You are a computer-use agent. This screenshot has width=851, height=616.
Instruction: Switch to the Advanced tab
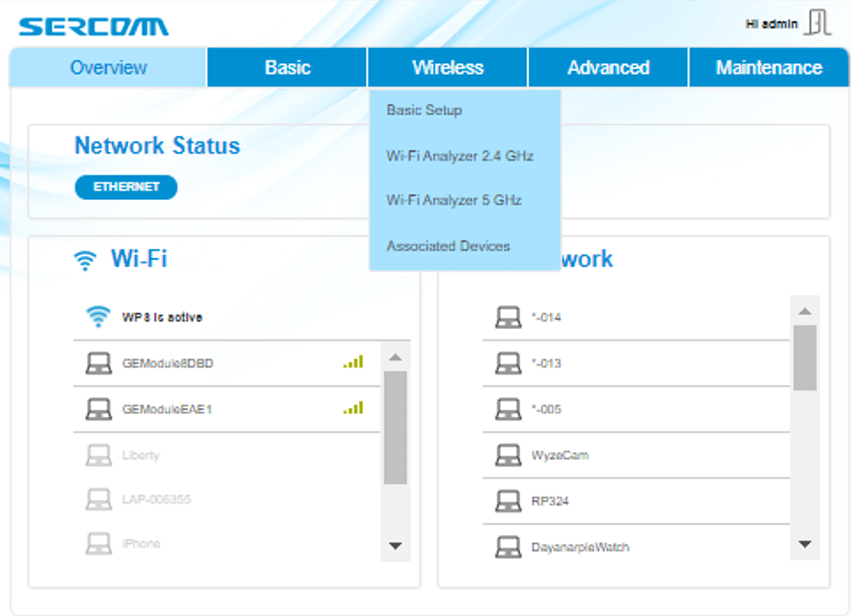608,68
